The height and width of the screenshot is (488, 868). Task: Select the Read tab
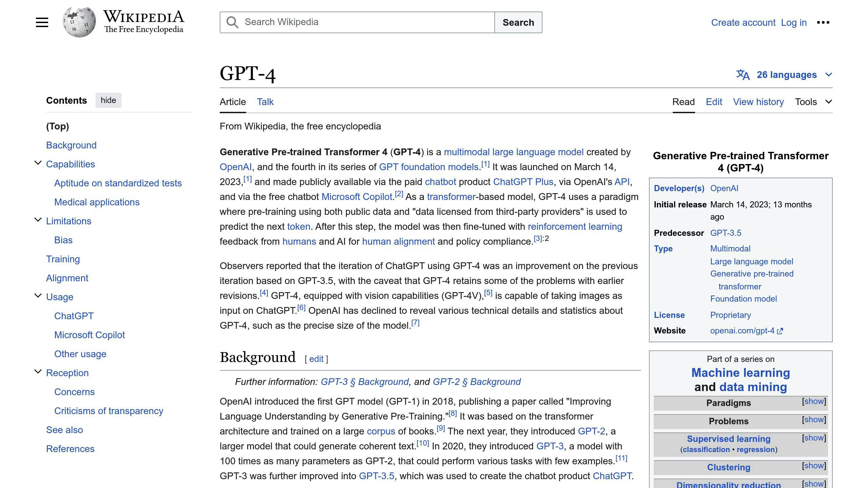point(684,102)
